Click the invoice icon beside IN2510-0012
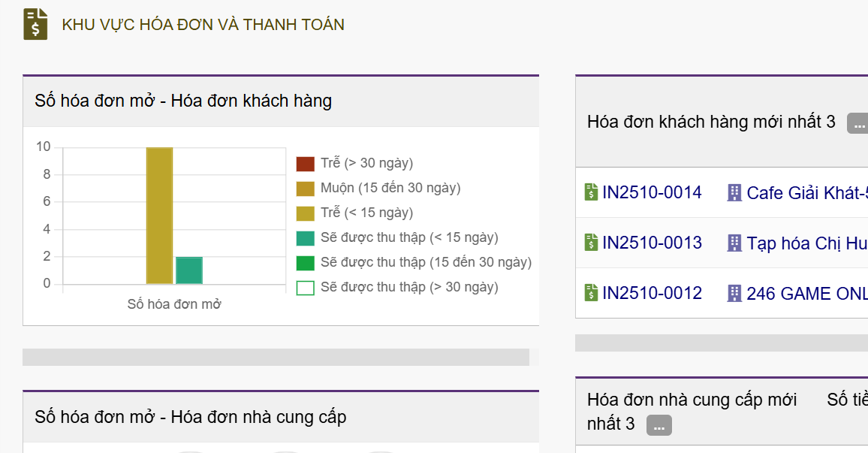This screenshot has height=453, width=868. tap(591, 293)
